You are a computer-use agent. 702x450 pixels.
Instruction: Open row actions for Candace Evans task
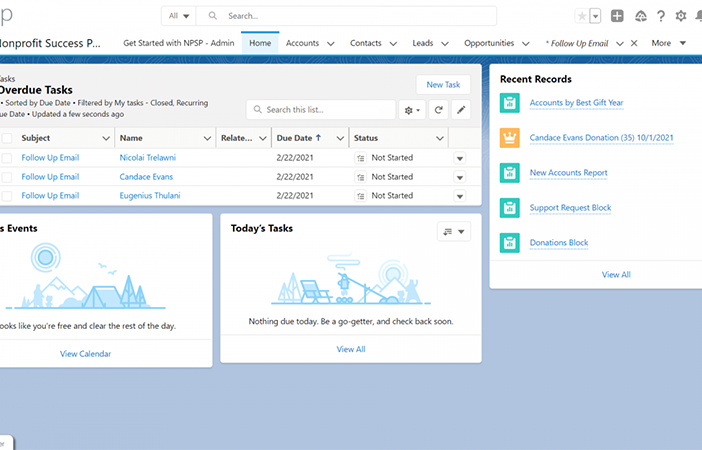[460, 178]
